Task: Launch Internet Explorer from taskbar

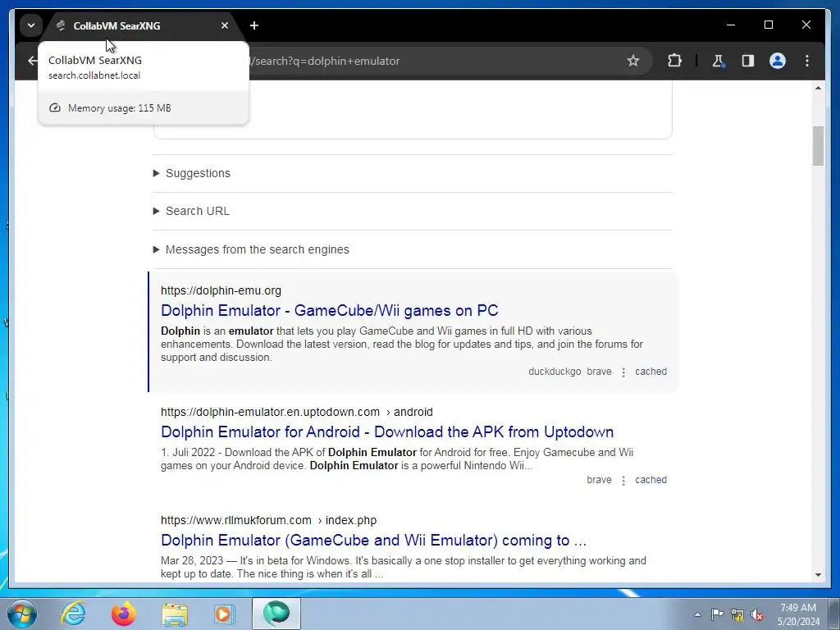Action: pos(73,614)
